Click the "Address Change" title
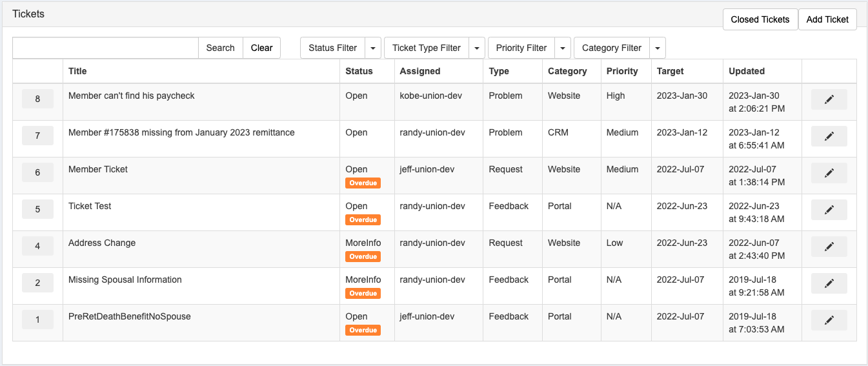 coord(102,243)
